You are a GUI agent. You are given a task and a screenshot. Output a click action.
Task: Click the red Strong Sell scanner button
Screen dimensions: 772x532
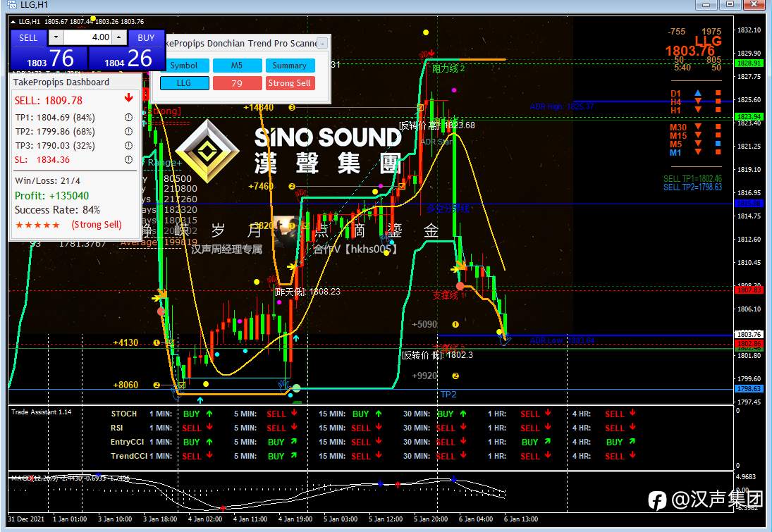[290, 83]
